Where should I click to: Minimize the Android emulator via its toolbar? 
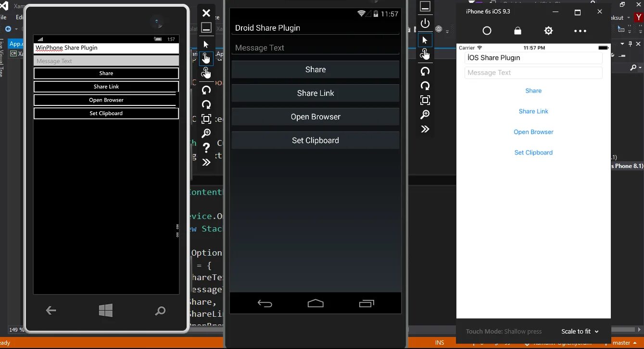click(425, 7)
